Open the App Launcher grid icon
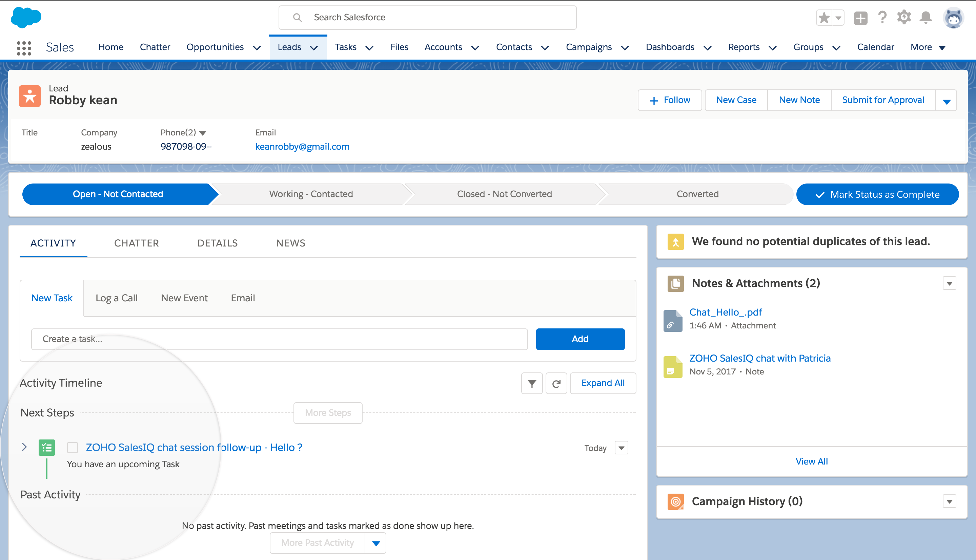The height and width of the screenshot is (560, 976). tap(24, 48)
